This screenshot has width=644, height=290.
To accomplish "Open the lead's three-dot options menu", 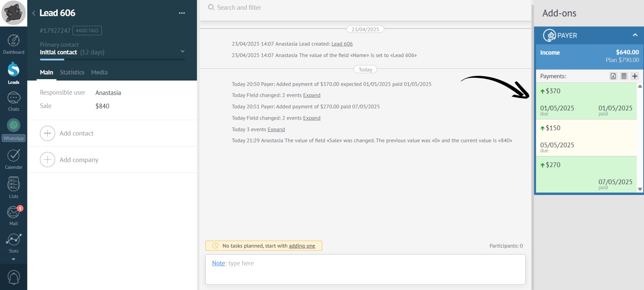I will (182, 13).
